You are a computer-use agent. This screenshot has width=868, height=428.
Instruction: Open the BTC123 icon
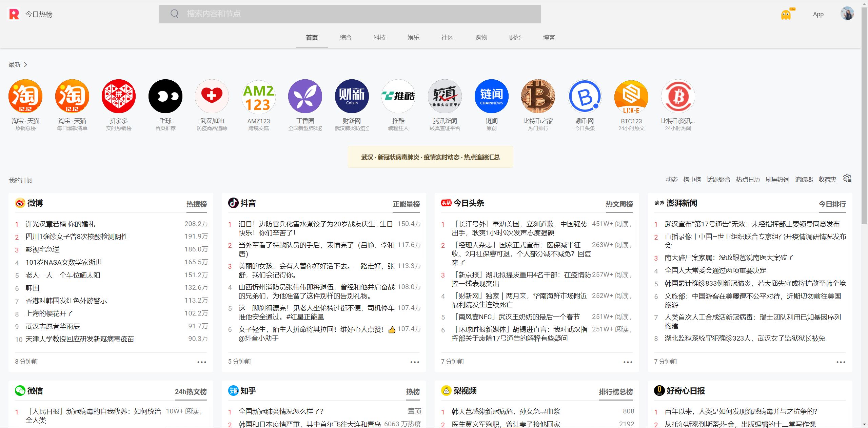point(631,96)
